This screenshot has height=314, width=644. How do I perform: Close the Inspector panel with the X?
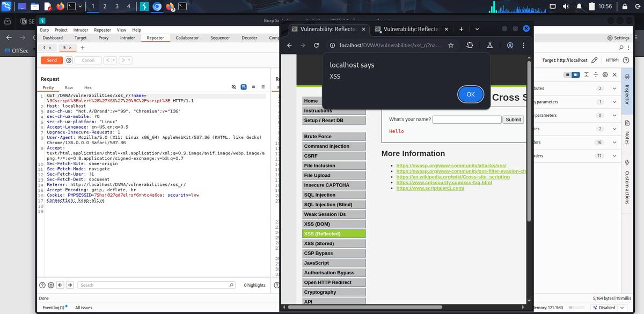pyautogui.click(x=614, y=75)
